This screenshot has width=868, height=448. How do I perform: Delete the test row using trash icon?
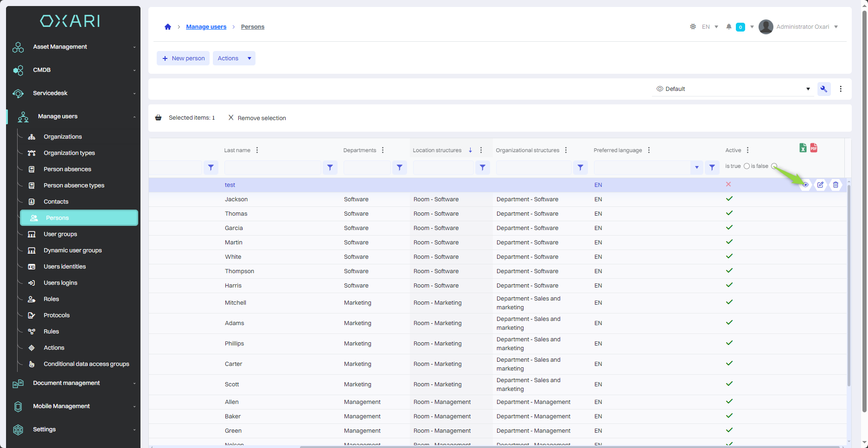pyautogui.click(x=836, y=185)
